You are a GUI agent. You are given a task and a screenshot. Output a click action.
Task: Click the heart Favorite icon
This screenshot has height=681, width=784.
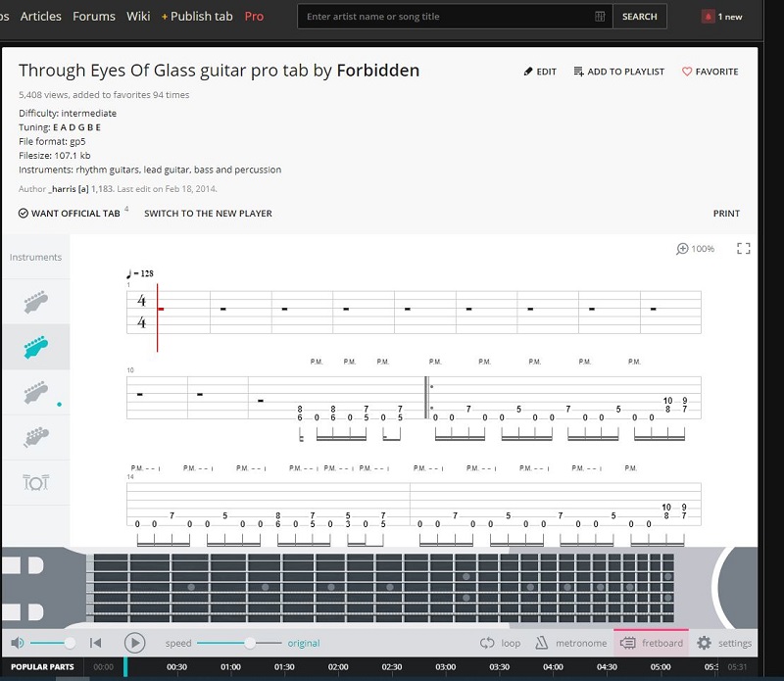(687, 72)
